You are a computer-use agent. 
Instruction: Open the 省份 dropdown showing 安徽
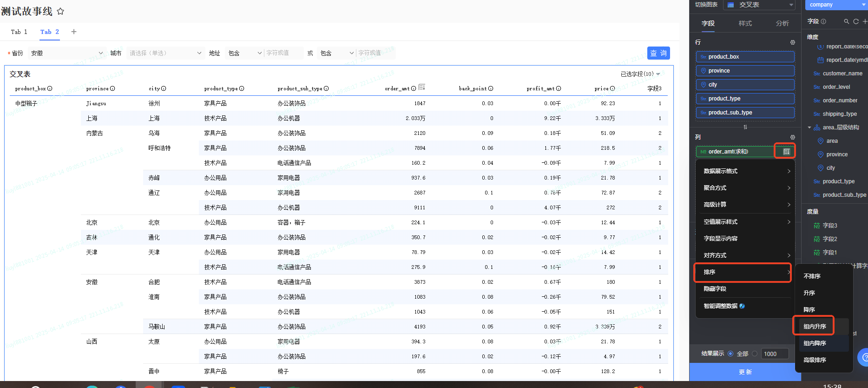[67, 53]
